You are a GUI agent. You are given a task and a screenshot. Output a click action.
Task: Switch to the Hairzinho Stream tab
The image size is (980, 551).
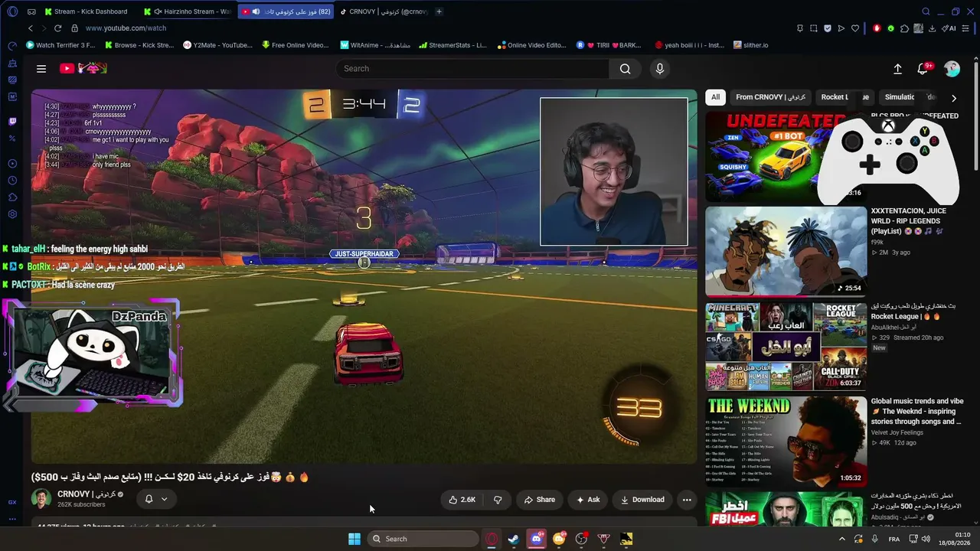(188, 12)
